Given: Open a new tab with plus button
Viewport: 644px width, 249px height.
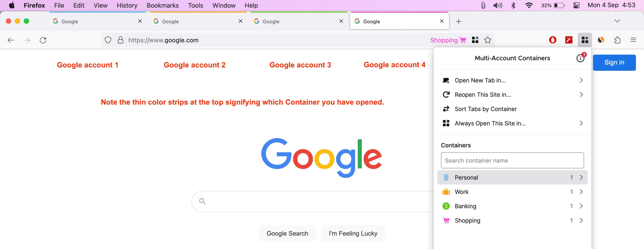Looking at the screenshot, I should (x=459, y=21).
